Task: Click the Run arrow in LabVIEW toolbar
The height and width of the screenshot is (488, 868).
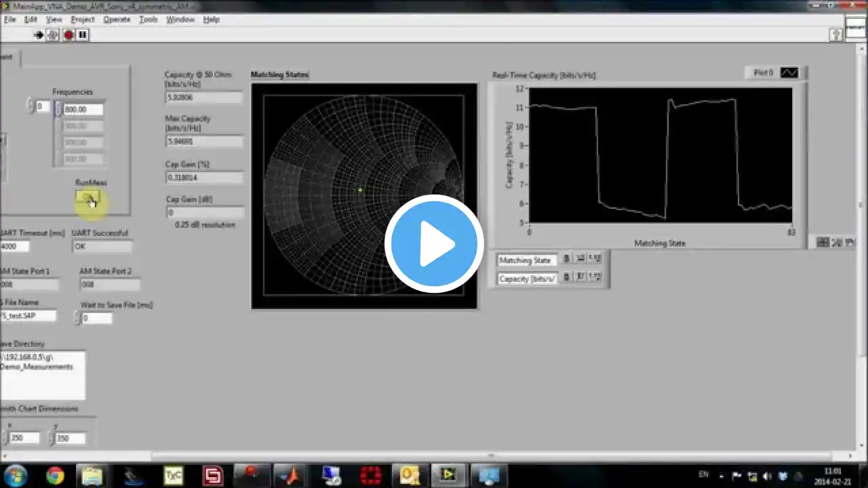Action: pyautogui.click(x=39, y=35)
